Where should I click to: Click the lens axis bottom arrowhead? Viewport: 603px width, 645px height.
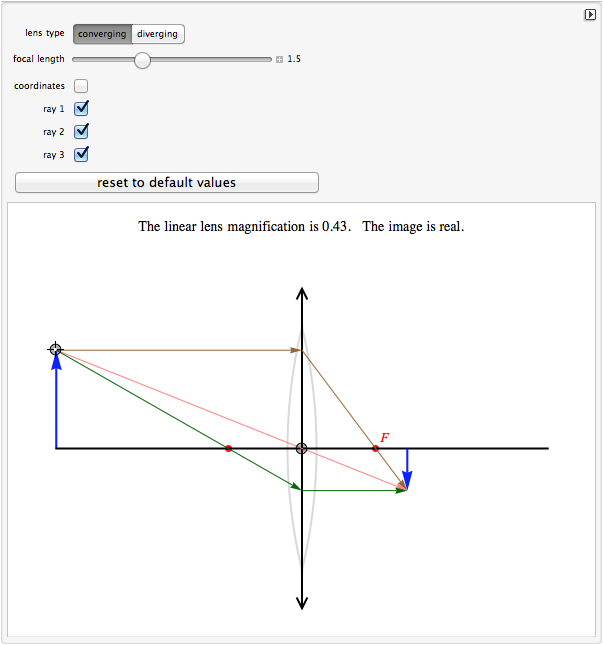click(302, 603)
